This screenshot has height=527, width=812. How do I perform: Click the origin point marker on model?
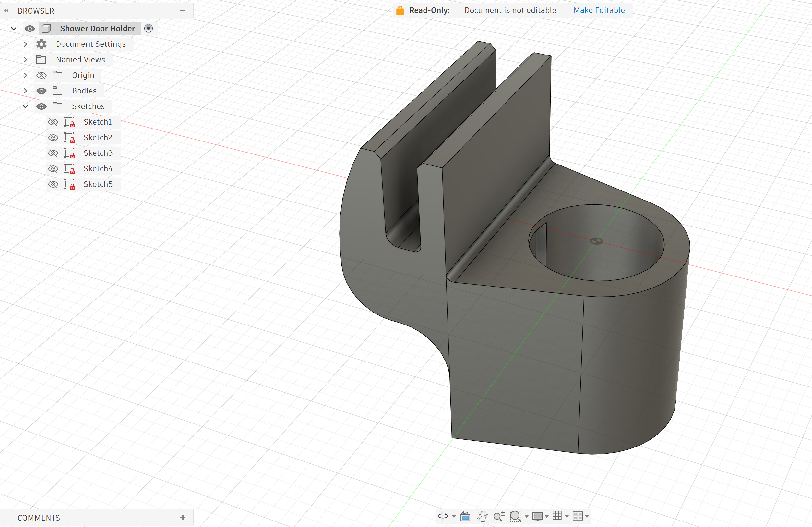click(x=596, y=241)
